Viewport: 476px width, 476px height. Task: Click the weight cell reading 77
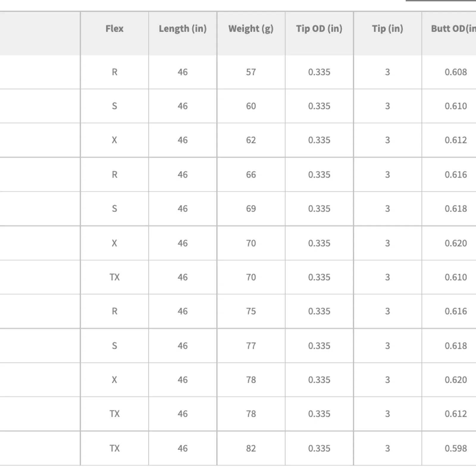coord(251,346)
